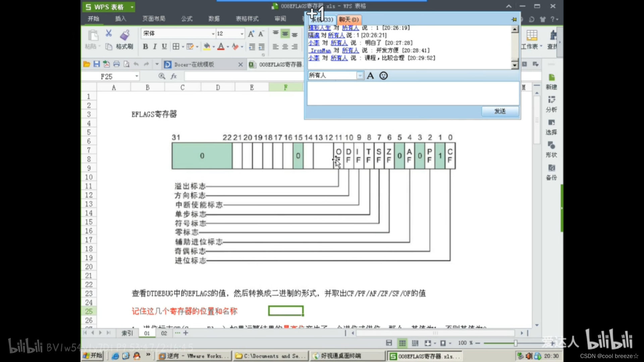Open the WPS 表格 application menu

109,7
